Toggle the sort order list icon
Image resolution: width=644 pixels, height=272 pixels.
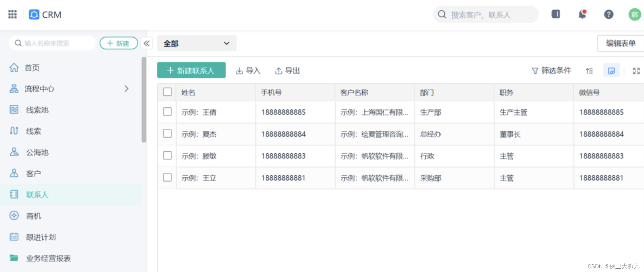tap(589, 71)
